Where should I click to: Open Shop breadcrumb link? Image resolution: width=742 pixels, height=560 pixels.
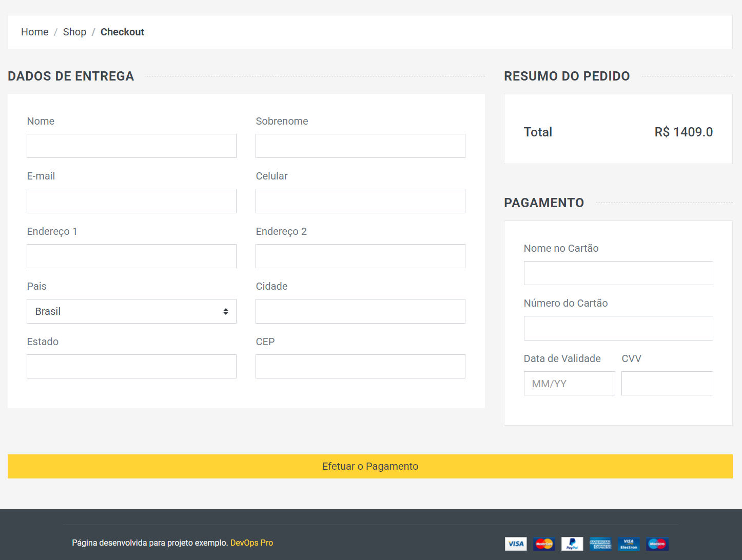click(74, 32)
